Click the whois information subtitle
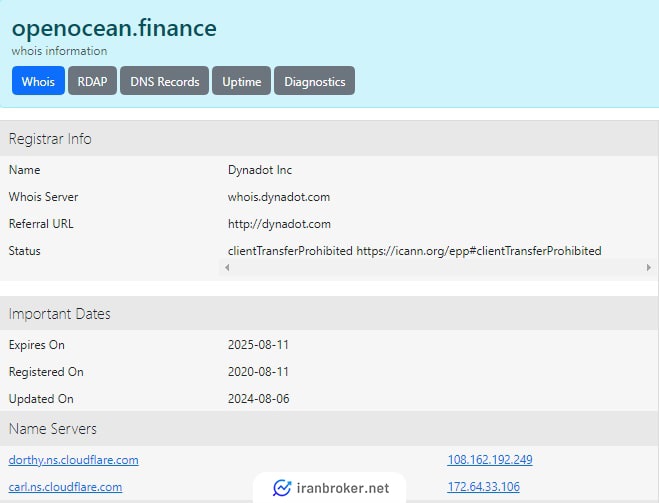The width and height of the screenshot is (659, 503). tap(59, 51)
